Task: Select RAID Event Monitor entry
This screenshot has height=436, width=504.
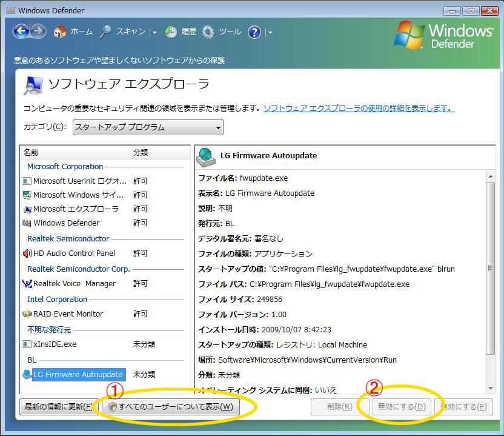Action: click(x=68, y=314)
